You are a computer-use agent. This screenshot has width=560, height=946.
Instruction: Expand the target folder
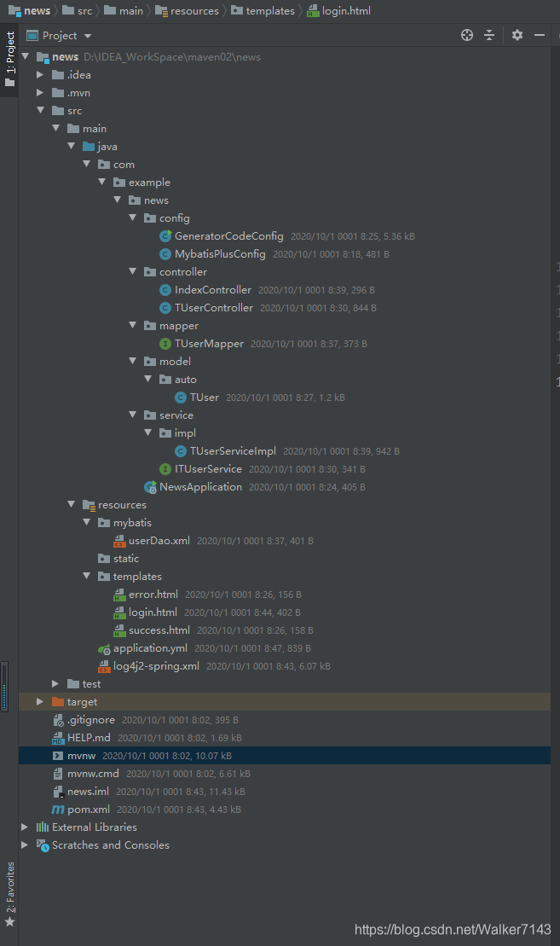[x=40, y=702]
